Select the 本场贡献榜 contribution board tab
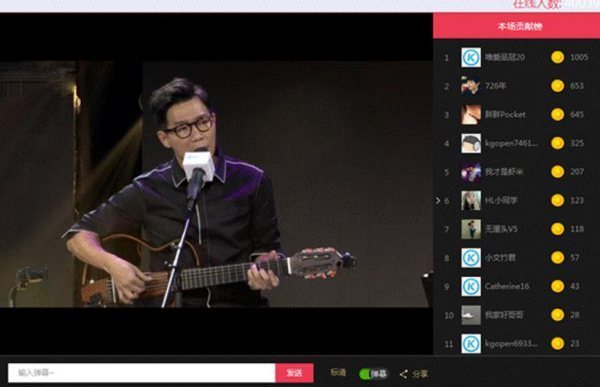Viewport: 600px width, 387px height. (x=517, y=26)
